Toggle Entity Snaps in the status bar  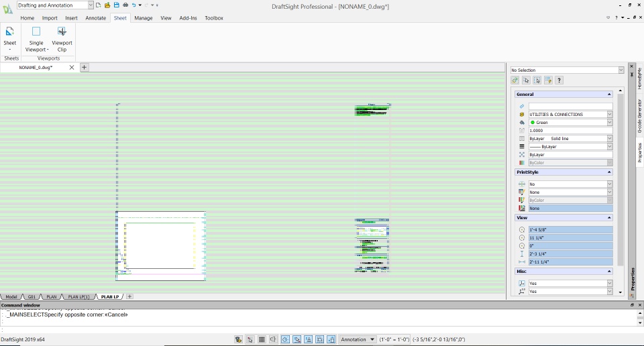point(297,339)
